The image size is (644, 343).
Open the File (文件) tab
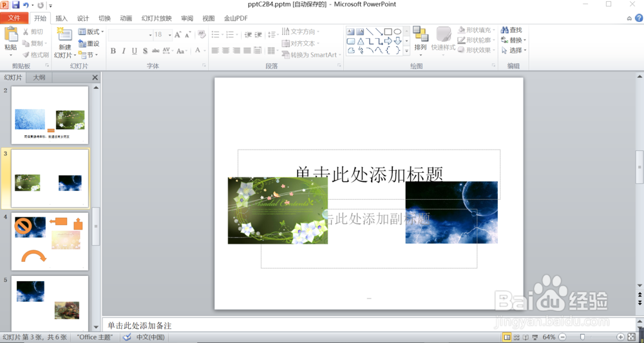click(14, 18)
